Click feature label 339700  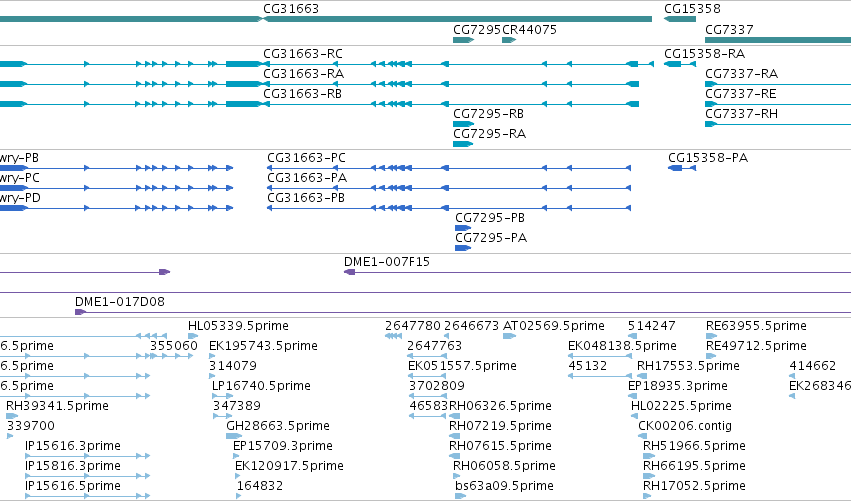pyautogui.click(x=31, y=427)
